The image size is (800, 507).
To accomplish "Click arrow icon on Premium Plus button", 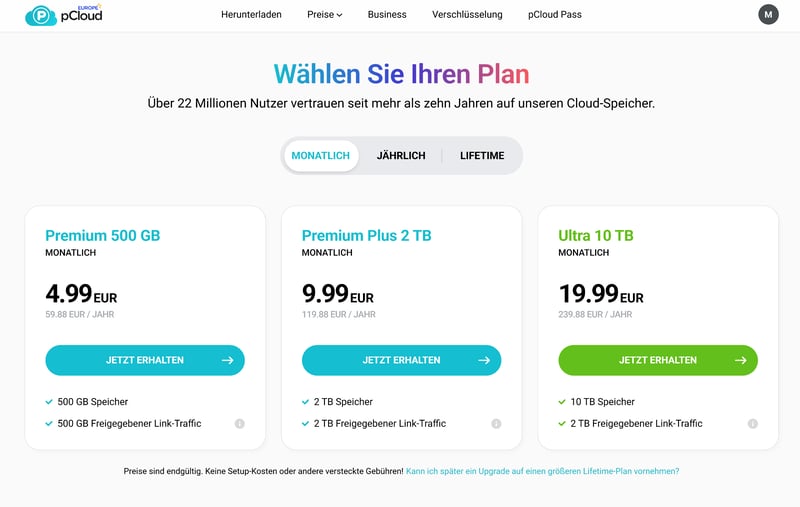I will [484, 360].
